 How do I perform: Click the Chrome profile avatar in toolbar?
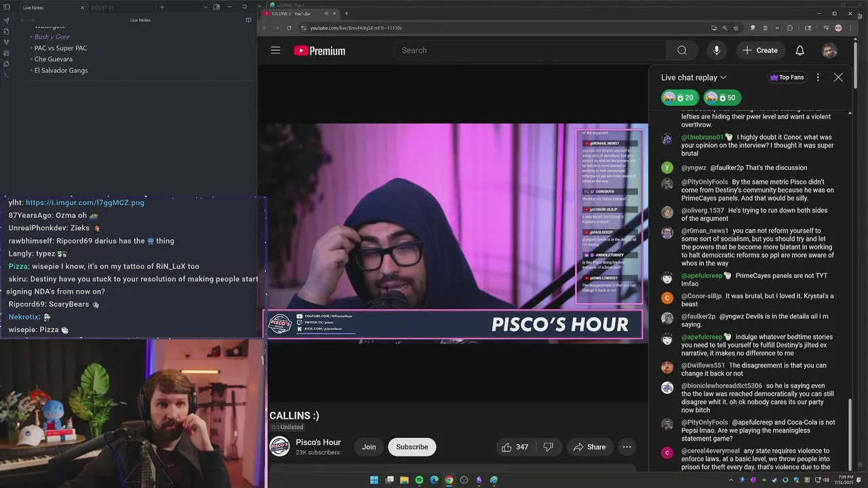838,28
